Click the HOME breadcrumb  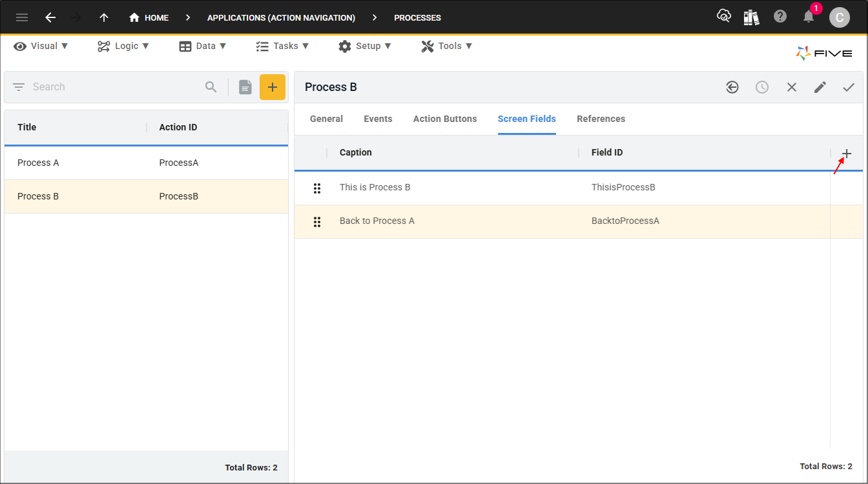coord(149,17)
